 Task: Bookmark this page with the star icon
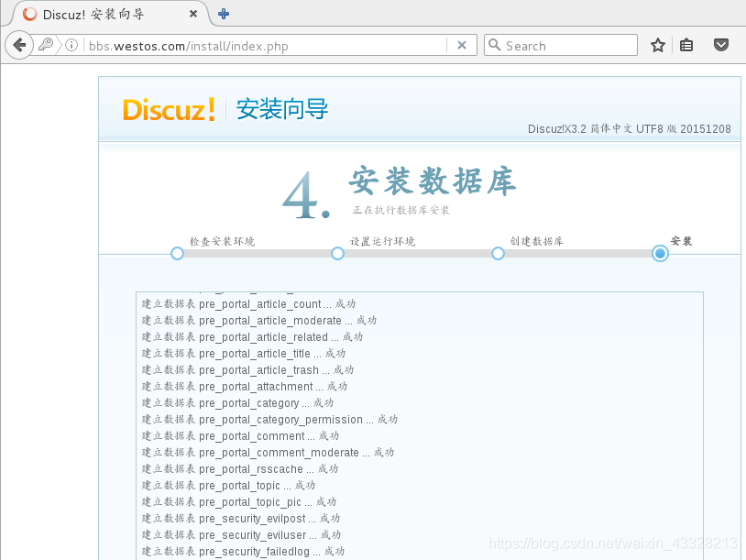pos(658,45)
